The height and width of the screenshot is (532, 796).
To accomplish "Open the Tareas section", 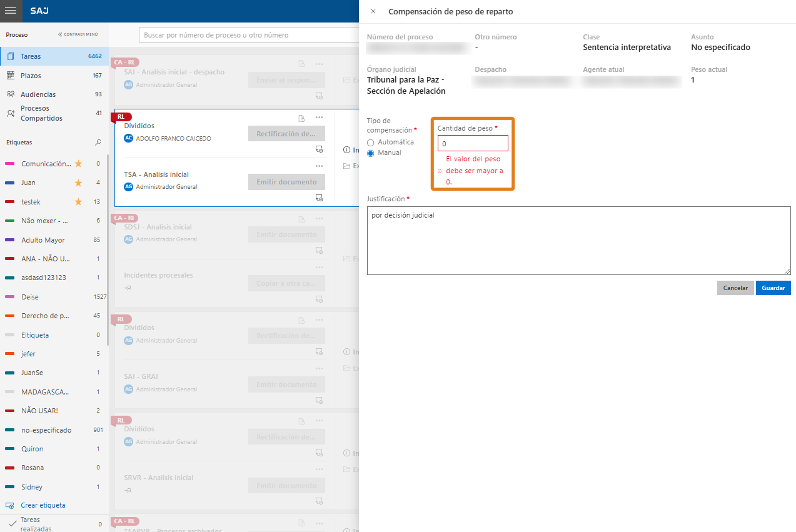I will (54, 56).
